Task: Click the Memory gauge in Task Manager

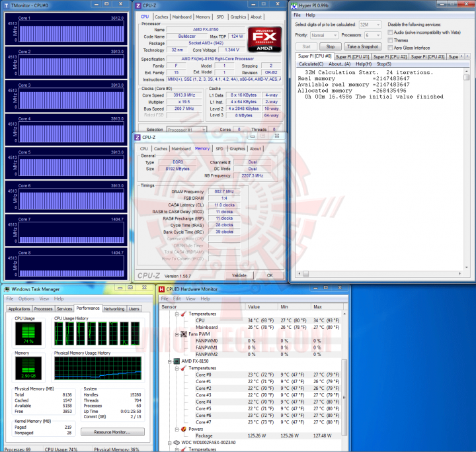Action: click(x=28, y=368)
